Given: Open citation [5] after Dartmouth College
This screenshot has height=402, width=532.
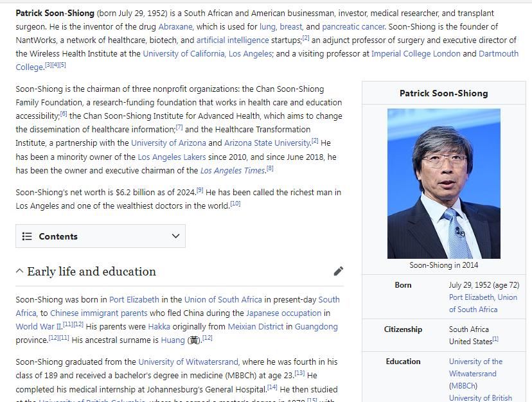Looking at the screenshot, I should click(x=62, y=65).
